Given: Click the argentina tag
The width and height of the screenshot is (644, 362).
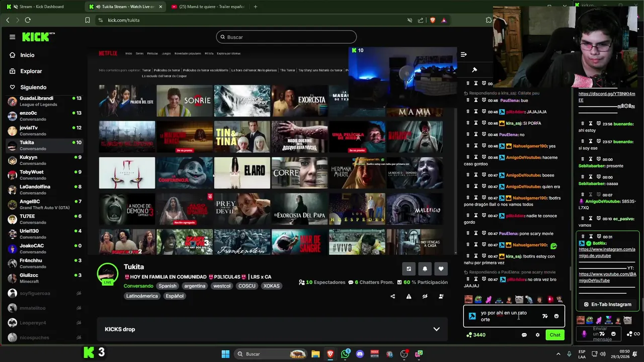Looking at the screenshot, I should click(x=195, y=286).
